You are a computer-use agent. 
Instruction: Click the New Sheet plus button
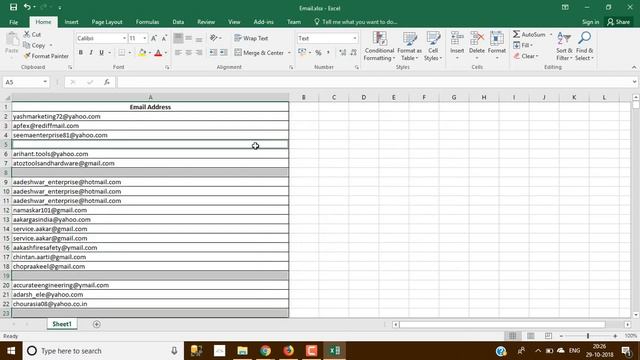(x=97, y=324)
